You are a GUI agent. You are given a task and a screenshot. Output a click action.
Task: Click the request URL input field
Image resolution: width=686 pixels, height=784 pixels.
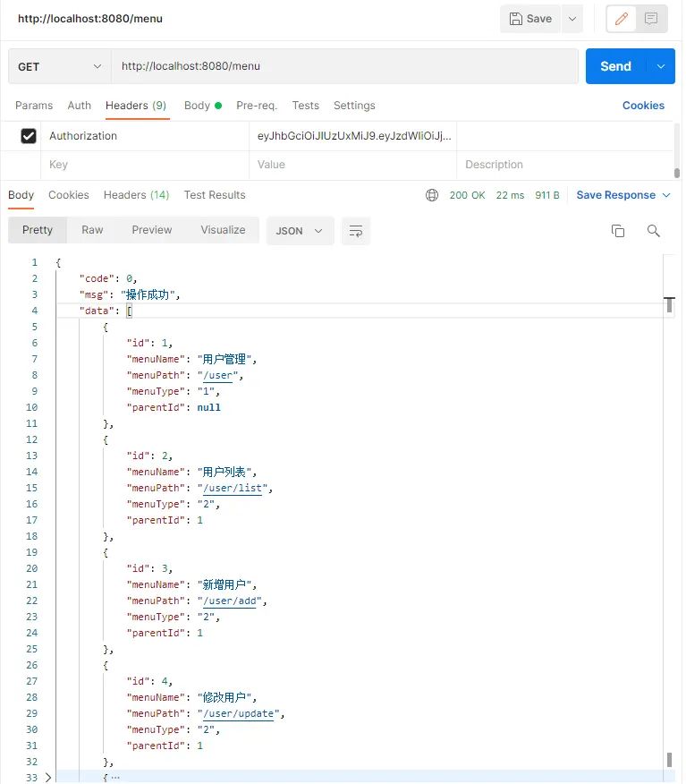tap(344, 66)
